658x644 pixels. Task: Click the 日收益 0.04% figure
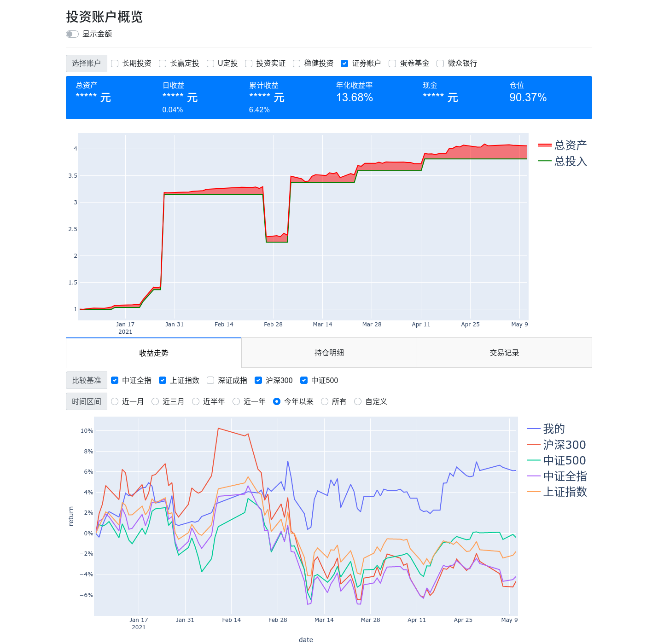coord(173,110)
